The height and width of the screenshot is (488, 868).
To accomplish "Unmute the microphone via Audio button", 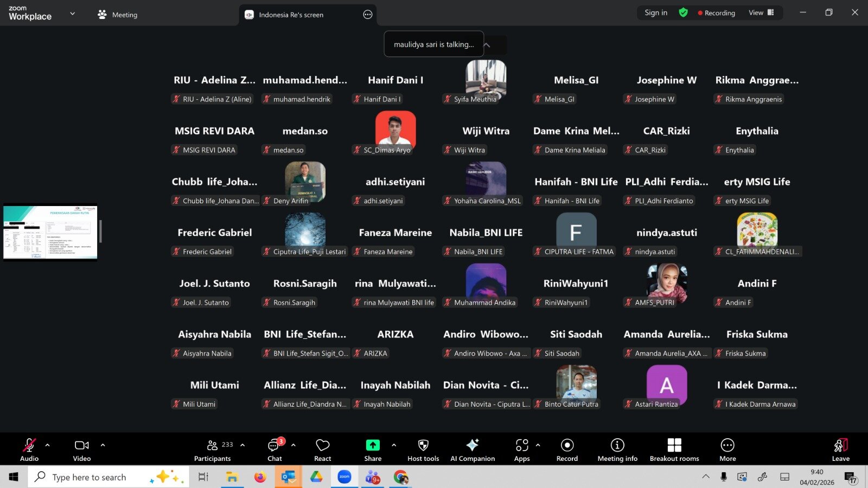I will [x=29, y=450].
